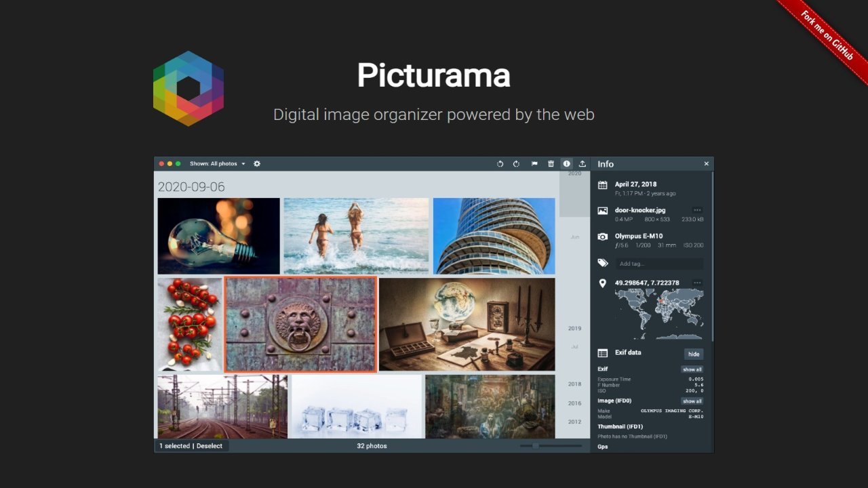Click the Exif data table icon

(x=602, y=353)
